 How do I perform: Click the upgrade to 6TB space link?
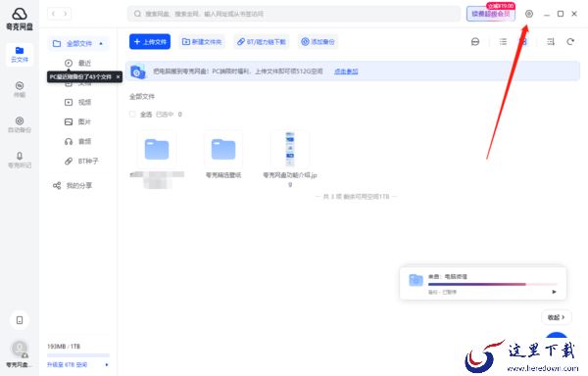[67, 364]
